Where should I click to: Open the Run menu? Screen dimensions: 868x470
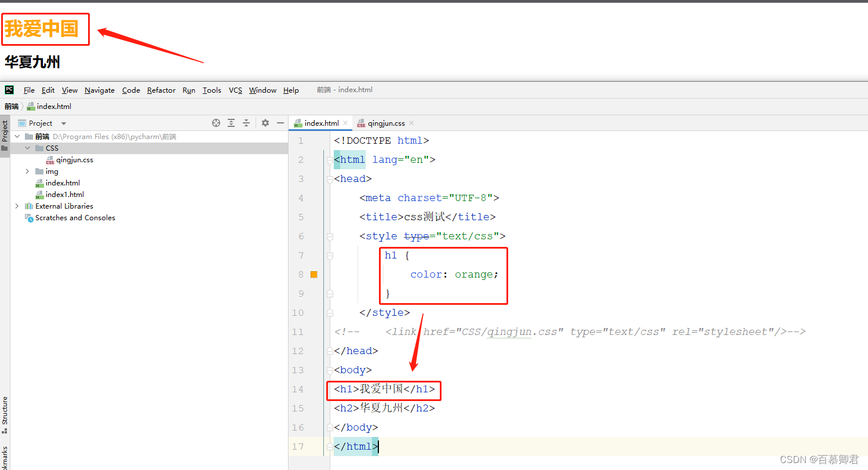pyautogui.click(x=189, y=90)
